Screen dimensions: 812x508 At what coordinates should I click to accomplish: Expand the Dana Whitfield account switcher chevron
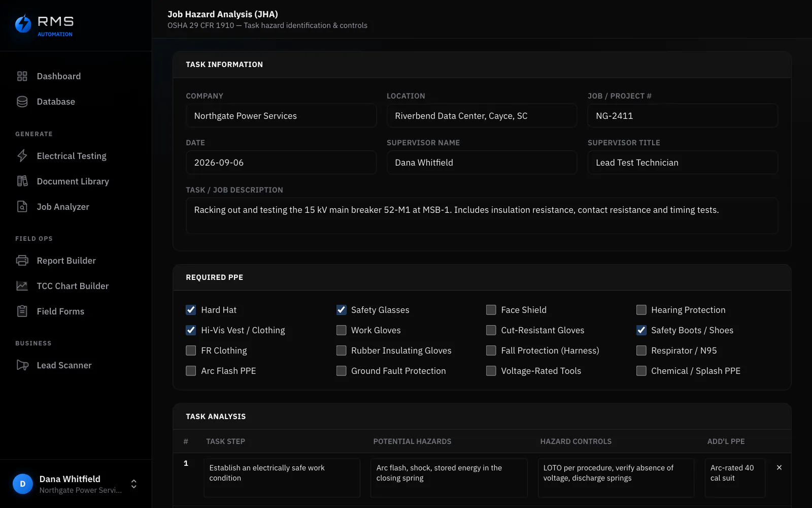tap(134, 484)
